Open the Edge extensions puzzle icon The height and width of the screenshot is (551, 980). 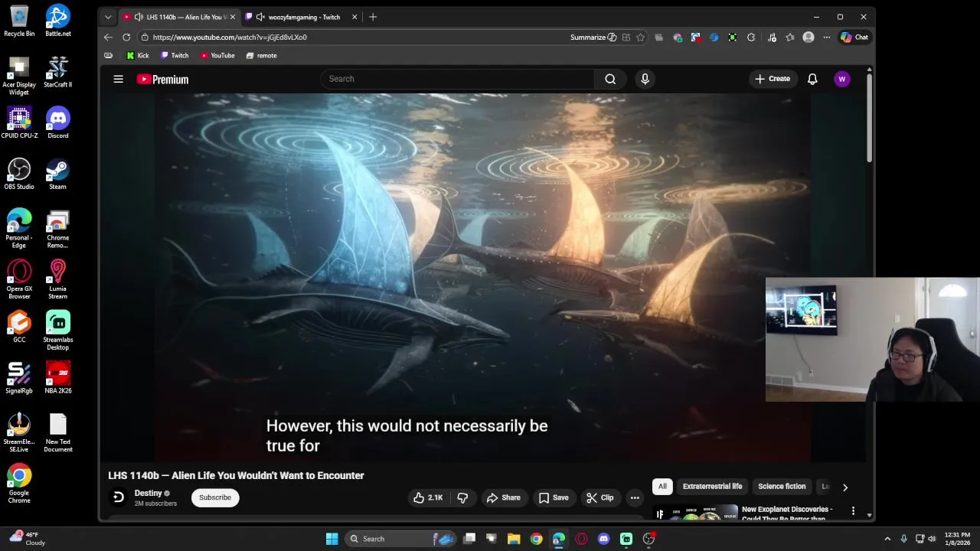751,37
